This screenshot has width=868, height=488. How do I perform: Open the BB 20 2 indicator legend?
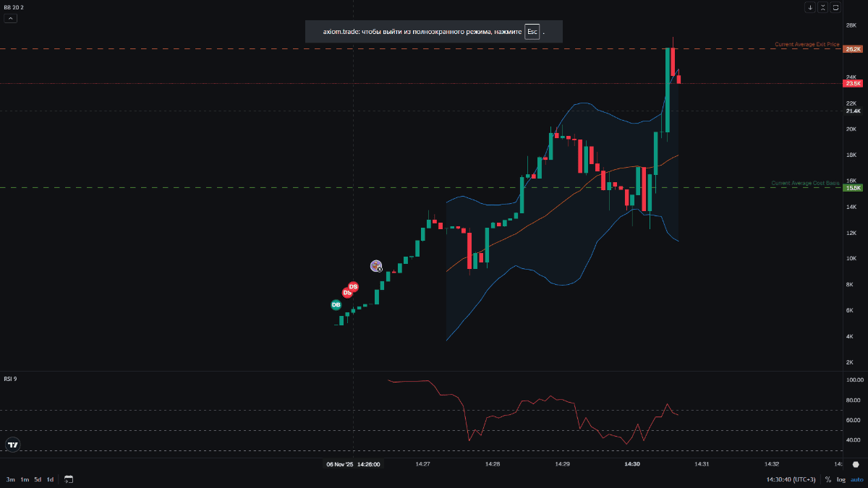coord(14,7)
